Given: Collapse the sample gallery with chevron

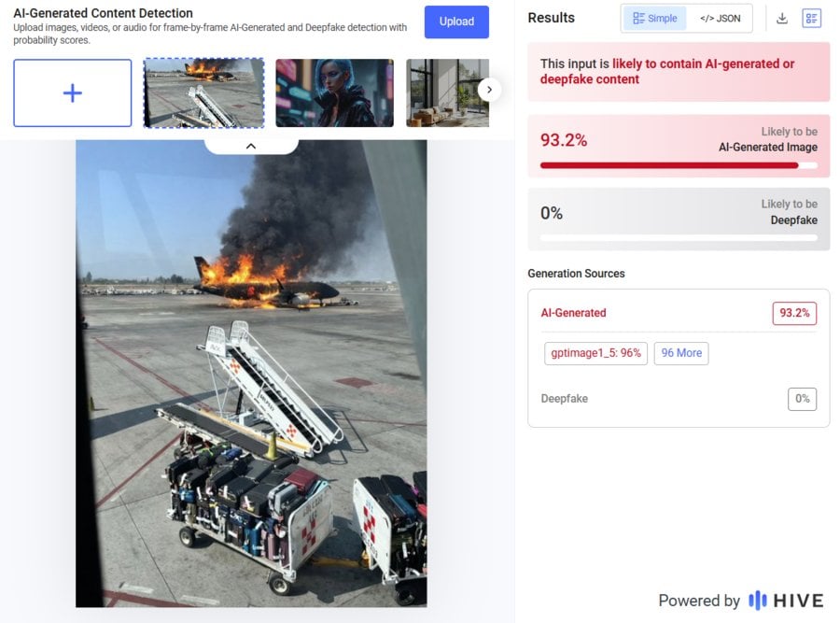Looking at the screenshot, I should (250, 146).
